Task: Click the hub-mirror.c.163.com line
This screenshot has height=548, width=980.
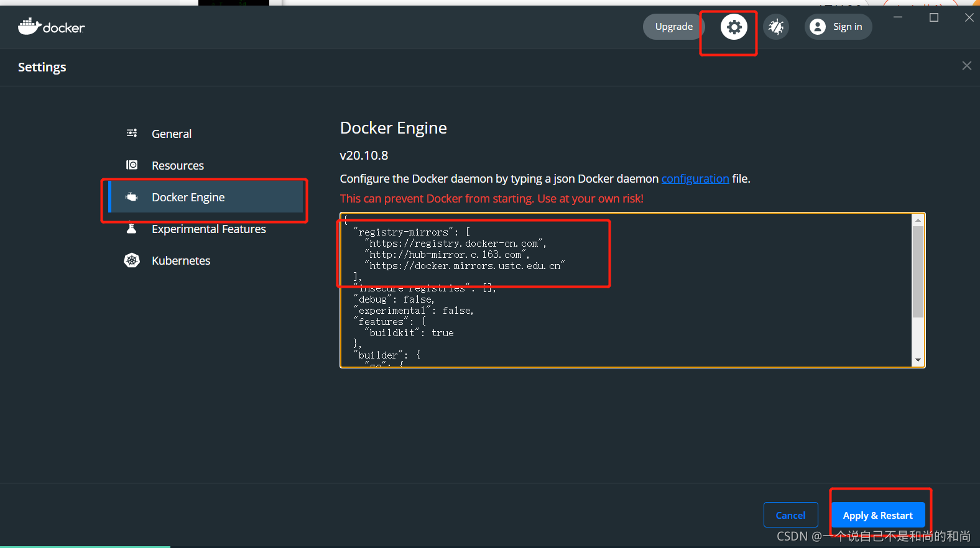Action: (x=446, y=255)
